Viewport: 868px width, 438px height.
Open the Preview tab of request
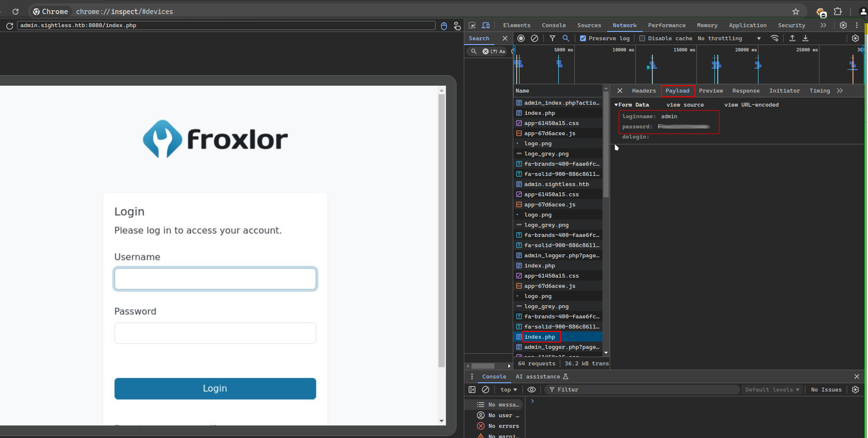tap(711, 91)
